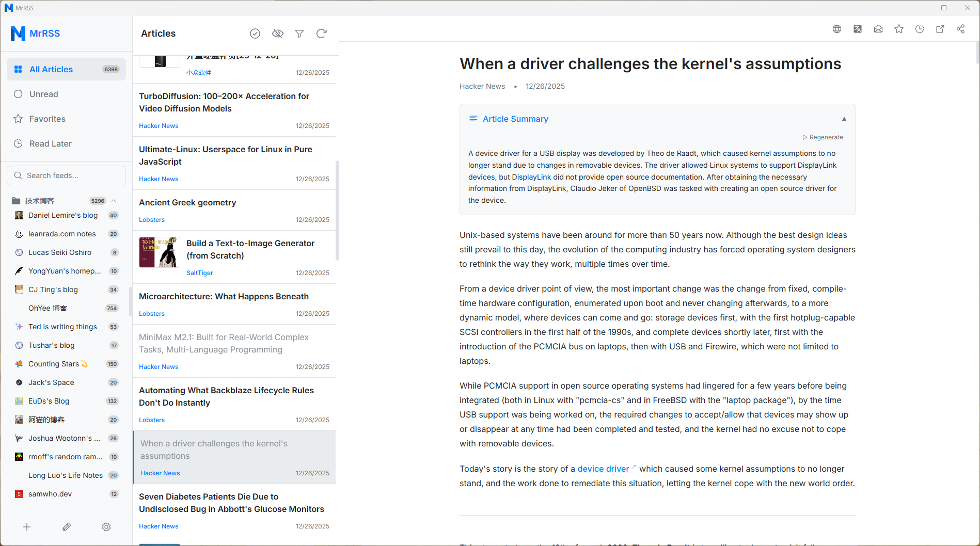Toggle hide read articles eye icon
The image size is (980, 546).
point(278,34)
